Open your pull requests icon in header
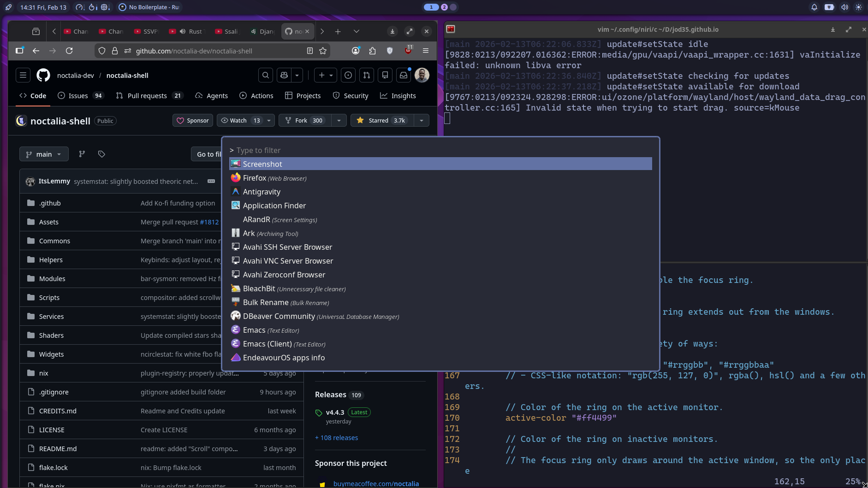Viewport: 868px width, 488px height. point(367,75)
